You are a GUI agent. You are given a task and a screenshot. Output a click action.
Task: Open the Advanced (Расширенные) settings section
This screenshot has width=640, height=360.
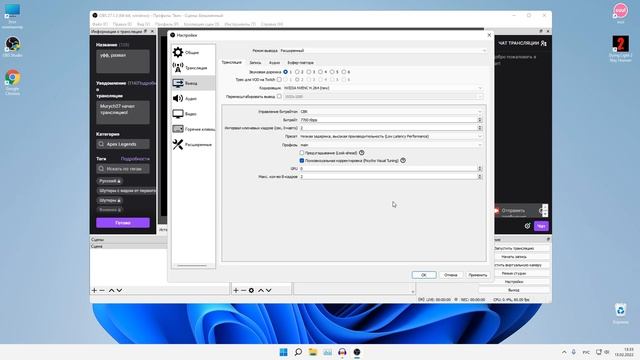(x=193, y=144)
